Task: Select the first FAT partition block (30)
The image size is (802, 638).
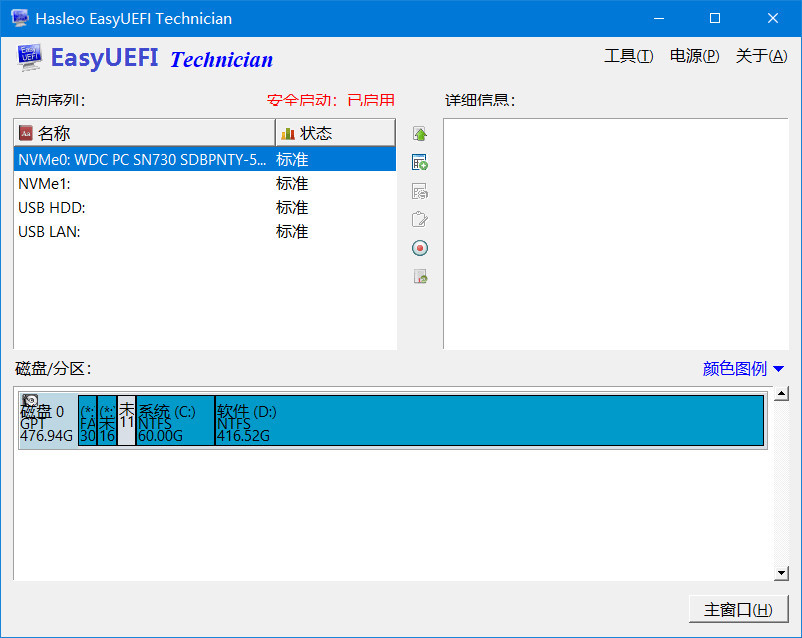Action: pyautogui.click(x=87, y=421)
